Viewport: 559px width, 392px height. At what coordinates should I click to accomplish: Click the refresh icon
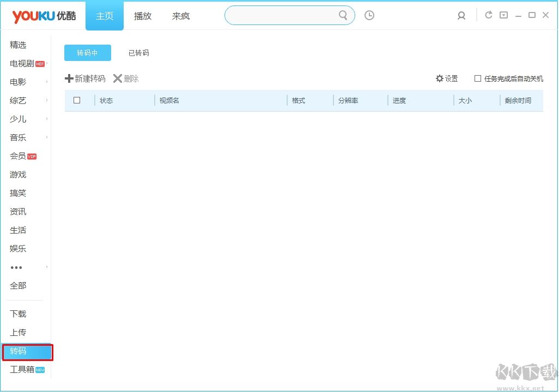pyautogui.click(x=488, y=15)
